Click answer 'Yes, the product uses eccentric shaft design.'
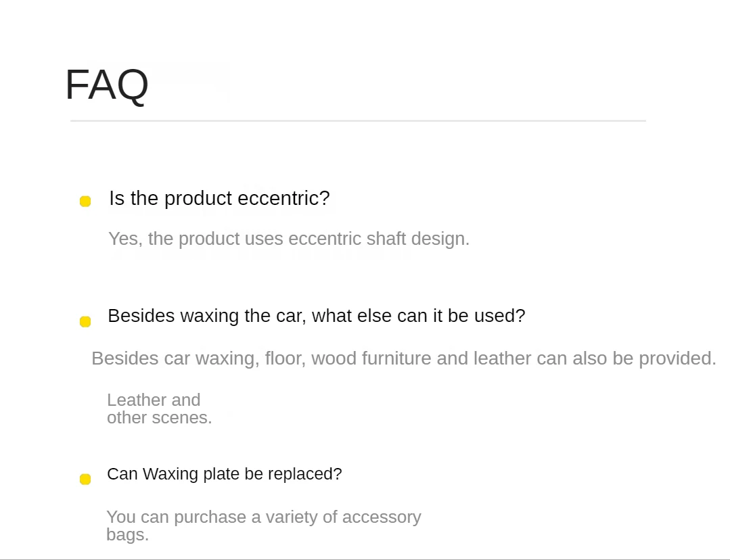Screen dimensions: 730x560 (289, 239)
